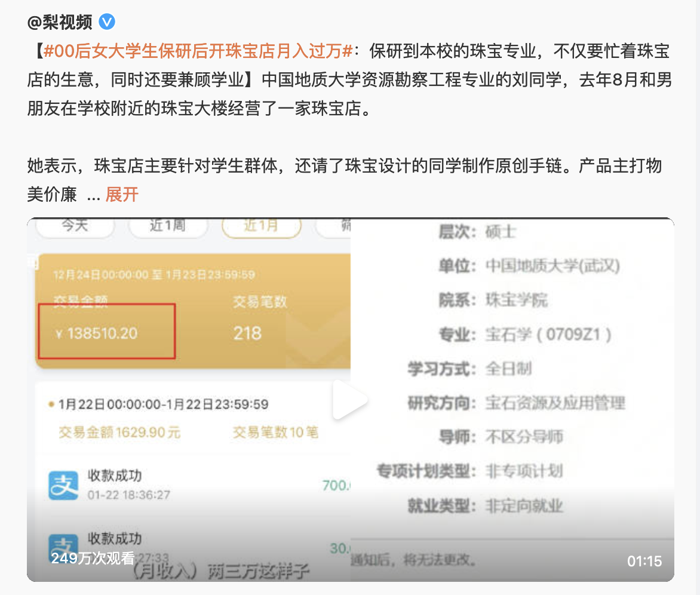Click 专业: 宝石学 (0709Z1) line

[525, 335]
